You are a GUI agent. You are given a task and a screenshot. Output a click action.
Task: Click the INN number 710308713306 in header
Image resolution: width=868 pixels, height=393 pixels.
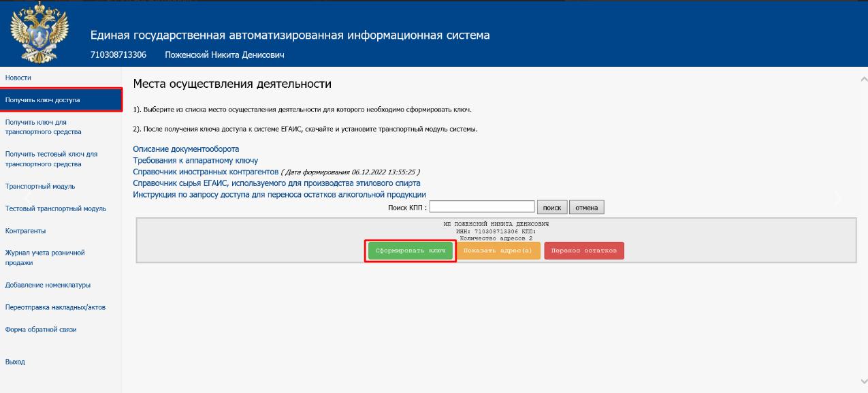118,54
